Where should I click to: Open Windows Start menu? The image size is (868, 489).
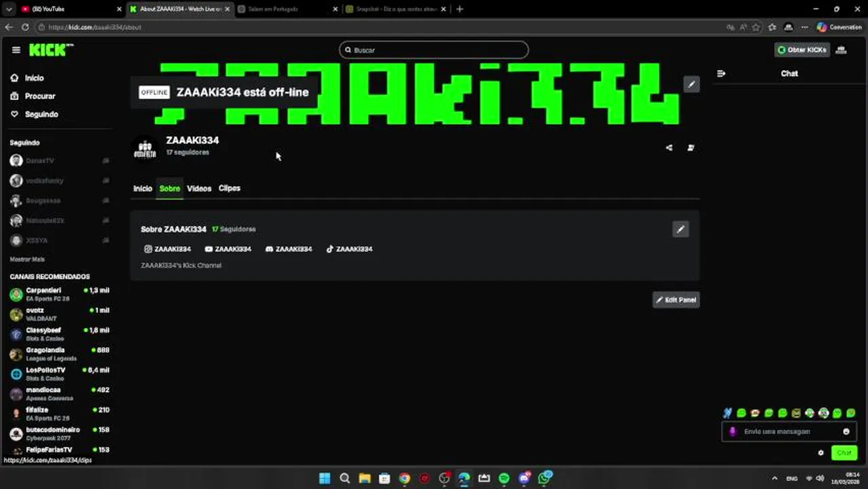[x=325, y=478]
